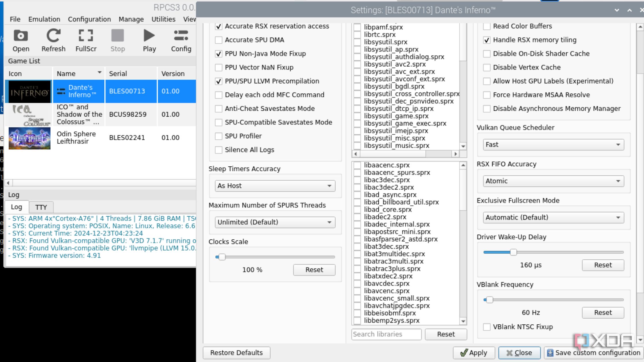Image resolution: width=644 pixels, height=362 pixels.
Task: Open the Emulation menu
Action: pos(44,19)
